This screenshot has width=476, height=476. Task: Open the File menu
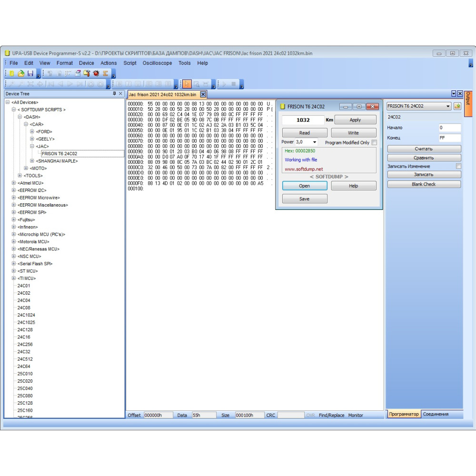pos(14,63)
